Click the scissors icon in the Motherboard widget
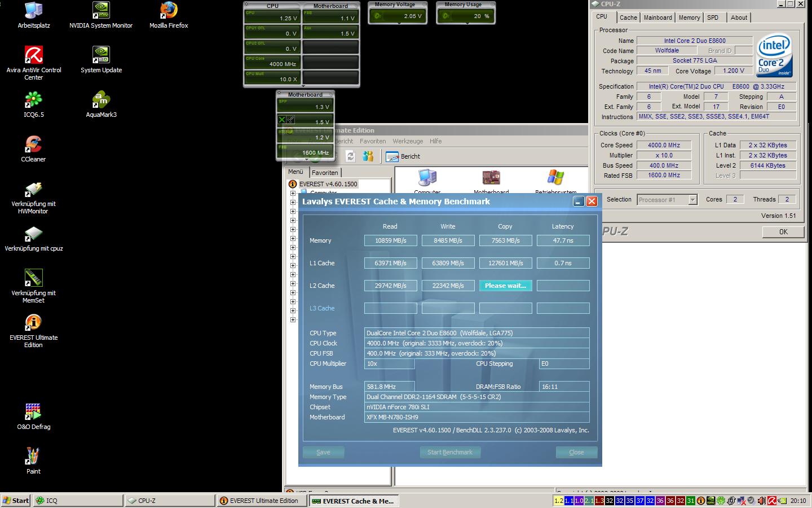 (290, 120)
